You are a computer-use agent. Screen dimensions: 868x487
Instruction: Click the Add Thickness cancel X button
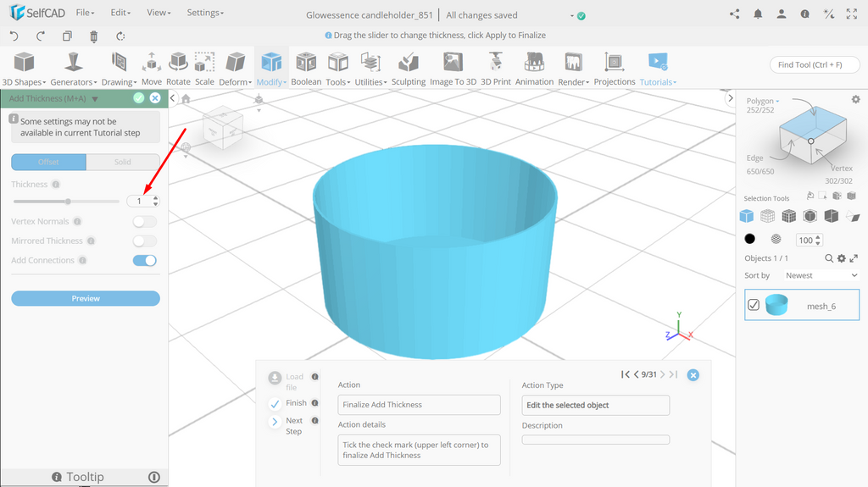pos(155,98)
